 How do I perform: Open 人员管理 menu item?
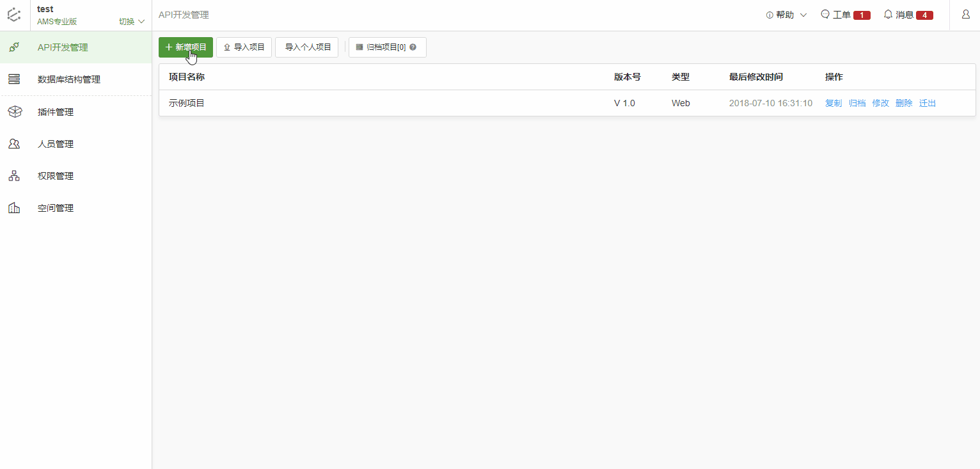point(75,144)
